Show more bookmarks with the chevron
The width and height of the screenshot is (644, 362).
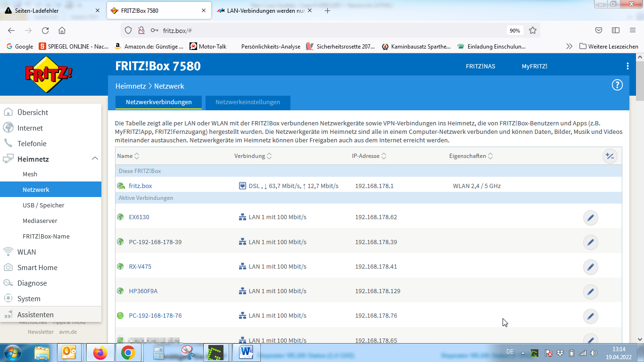click(x=569, y=46)
